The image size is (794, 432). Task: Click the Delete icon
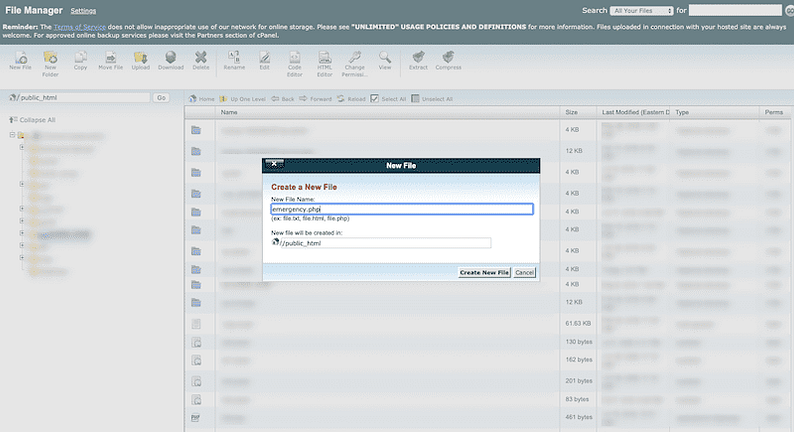(201, 60)
